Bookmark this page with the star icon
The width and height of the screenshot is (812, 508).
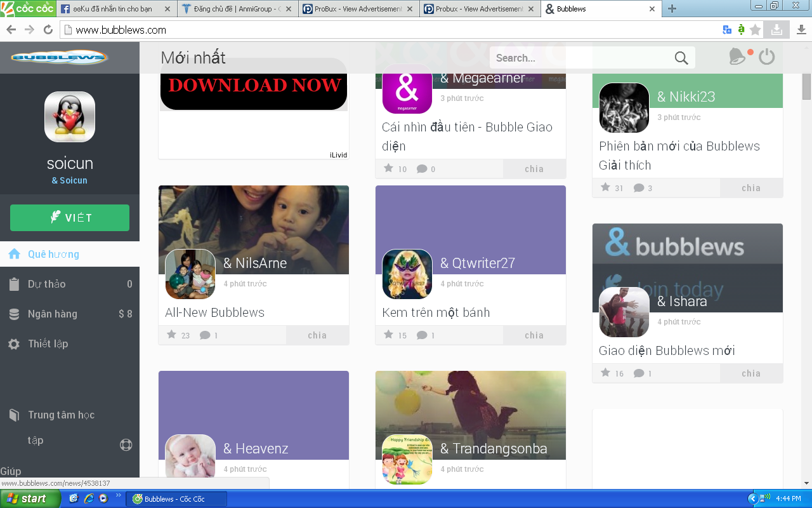point(755,30)
